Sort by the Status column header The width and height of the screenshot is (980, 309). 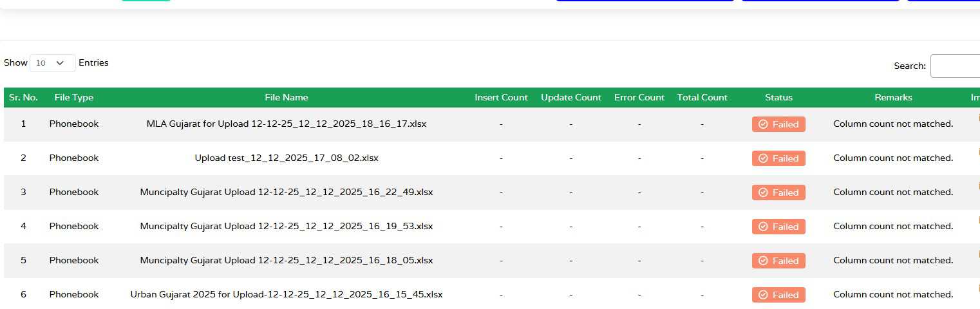[778, 98]
